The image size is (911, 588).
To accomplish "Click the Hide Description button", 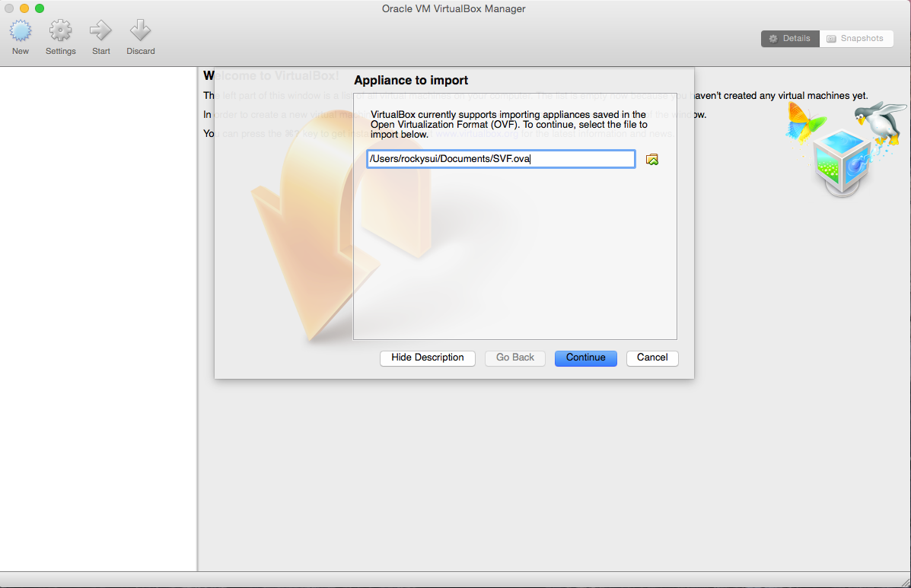I will [428, 358].
